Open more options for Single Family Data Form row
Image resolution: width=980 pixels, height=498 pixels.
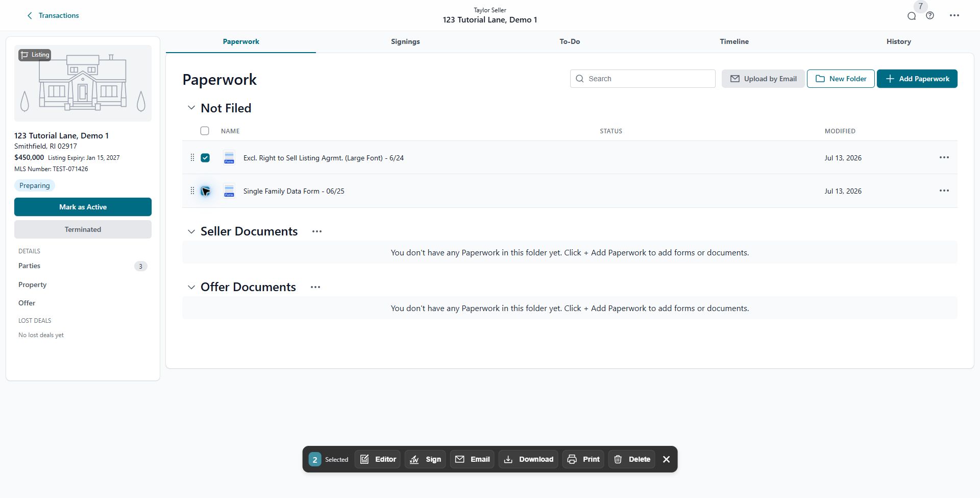pos(944,191)
